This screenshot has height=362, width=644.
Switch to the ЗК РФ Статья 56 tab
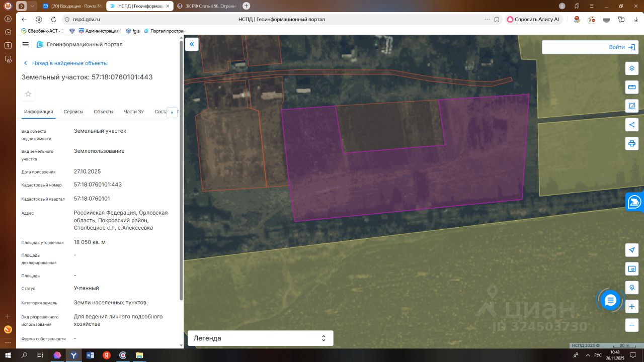207,6
